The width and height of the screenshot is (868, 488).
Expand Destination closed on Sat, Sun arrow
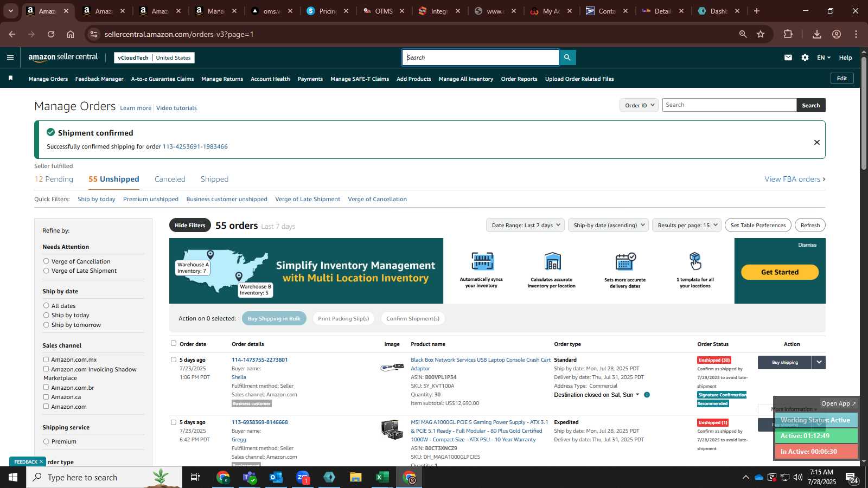(637, 395)
